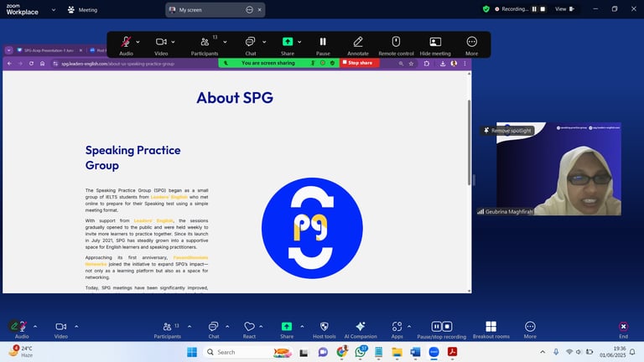The height and width of the screenshot is (362, 644).
Task: Expand React caret in bottom bar
Action: tap(261, 327)
